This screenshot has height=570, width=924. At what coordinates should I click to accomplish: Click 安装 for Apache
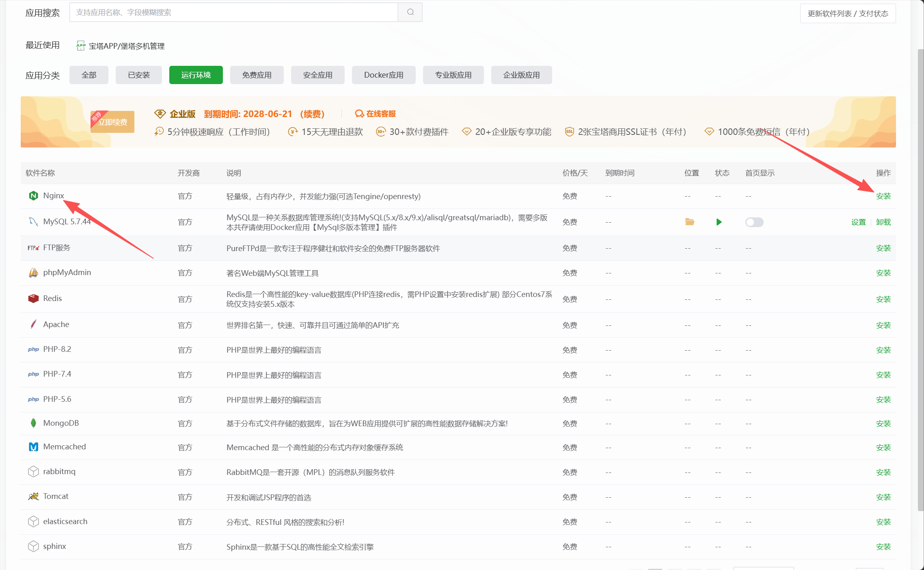click(x=883, y=325)
